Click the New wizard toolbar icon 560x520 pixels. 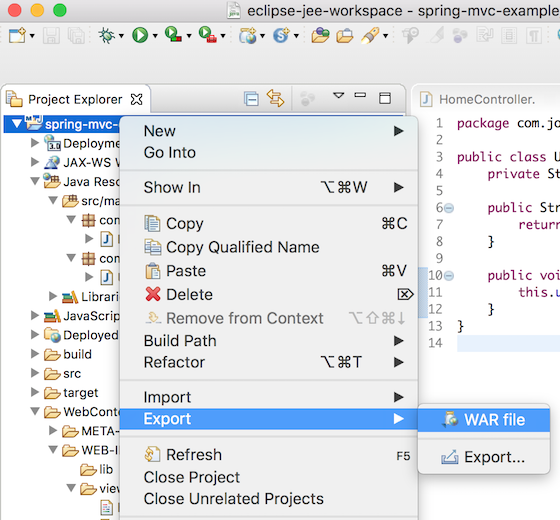[x=17, y=35]
